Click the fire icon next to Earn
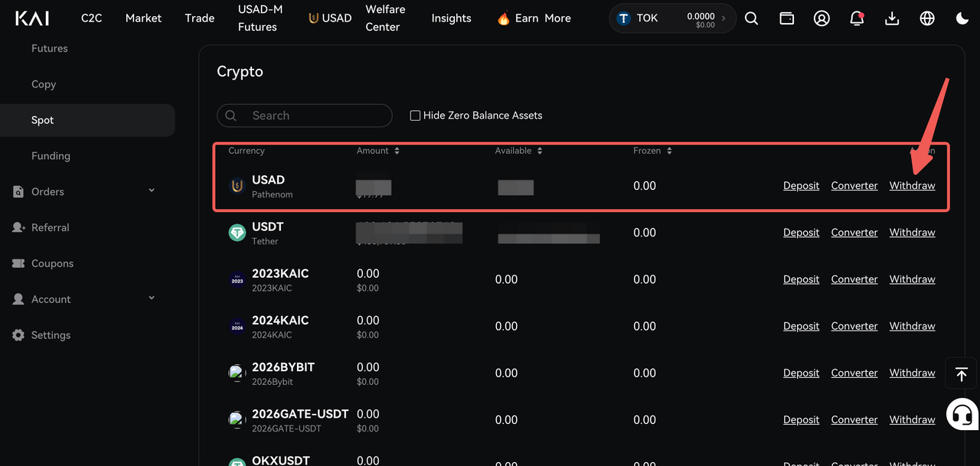980x466 pixels. tap(504, 18)
